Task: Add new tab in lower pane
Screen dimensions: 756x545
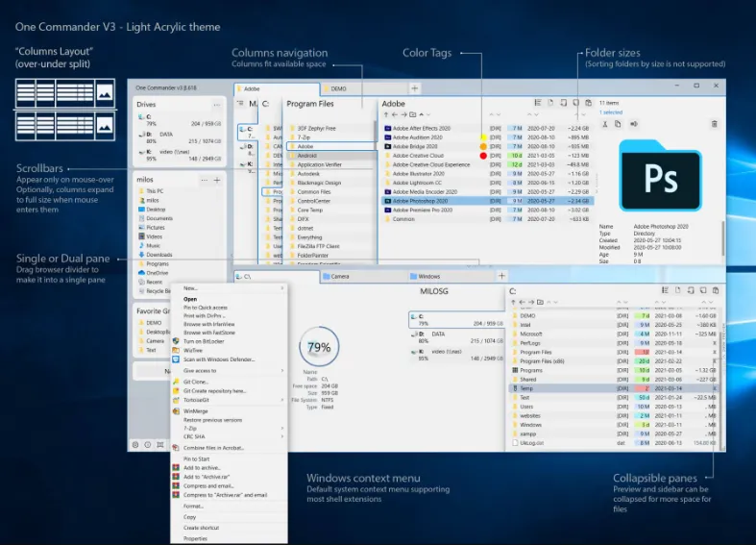Action: click(x=501, y=276)
